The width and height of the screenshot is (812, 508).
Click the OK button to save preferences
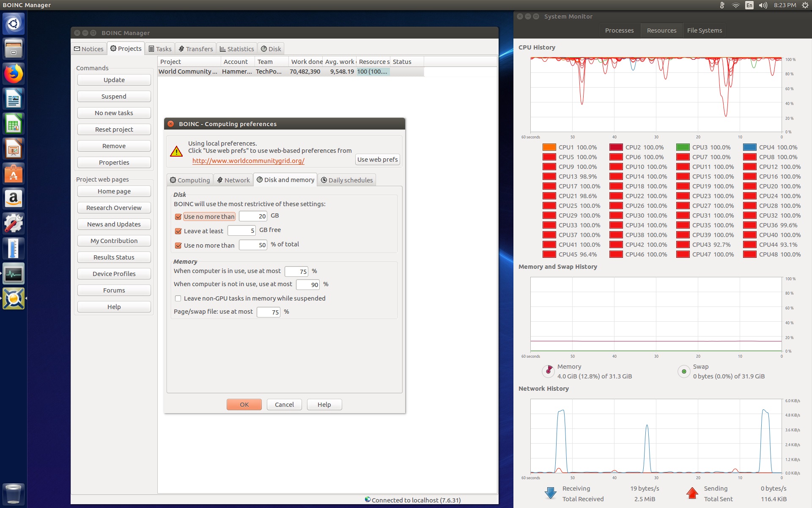tap(244, 404)
